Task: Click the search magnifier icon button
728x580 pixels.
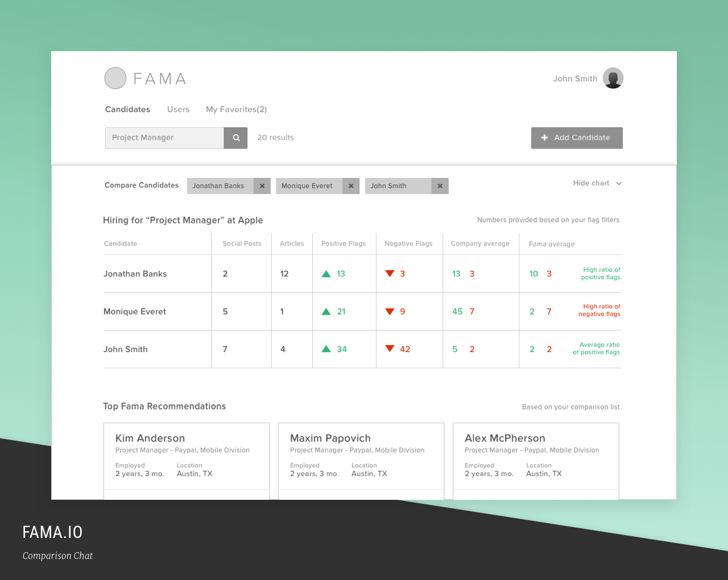Action: point(235,138)
